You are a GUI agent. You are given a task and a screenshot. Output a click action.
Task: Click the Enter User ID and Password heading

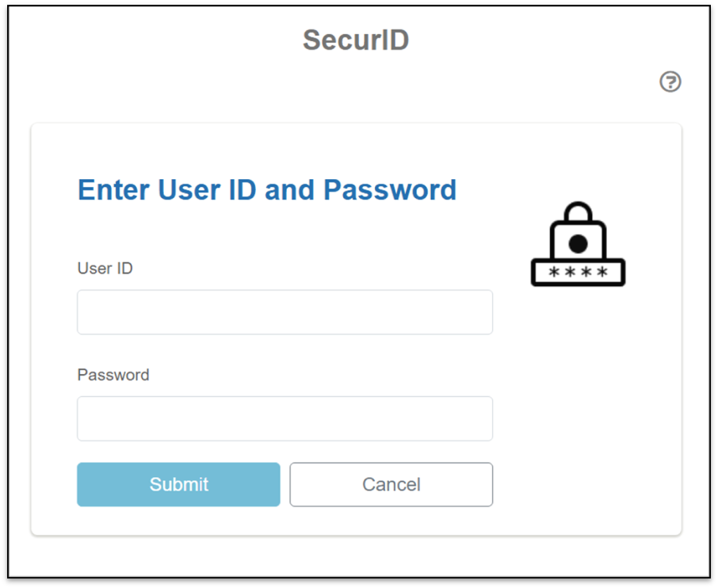tap(266, 189)
